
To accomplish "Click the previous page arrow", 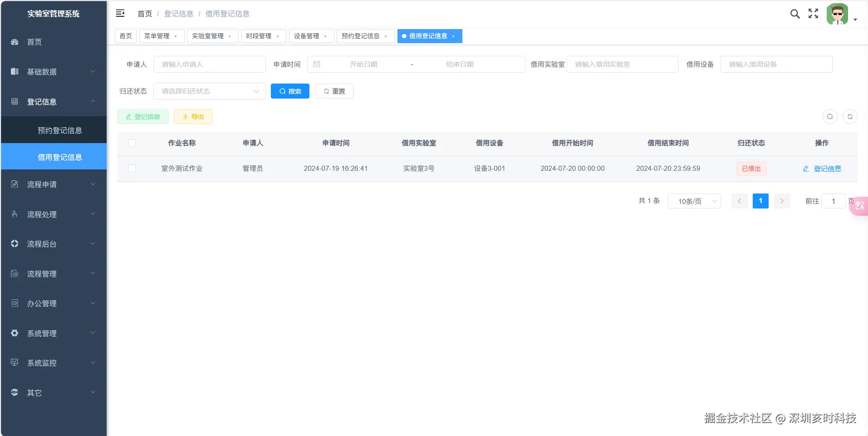I will (740, 201).
